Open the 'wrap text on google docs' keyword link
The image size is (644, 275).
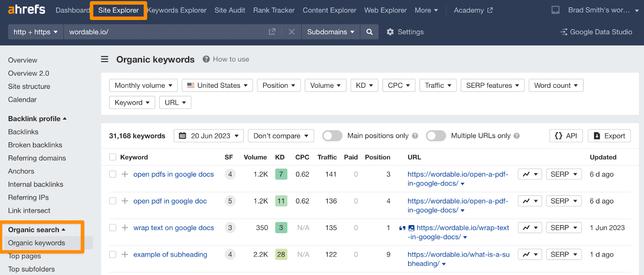[173, 228]
